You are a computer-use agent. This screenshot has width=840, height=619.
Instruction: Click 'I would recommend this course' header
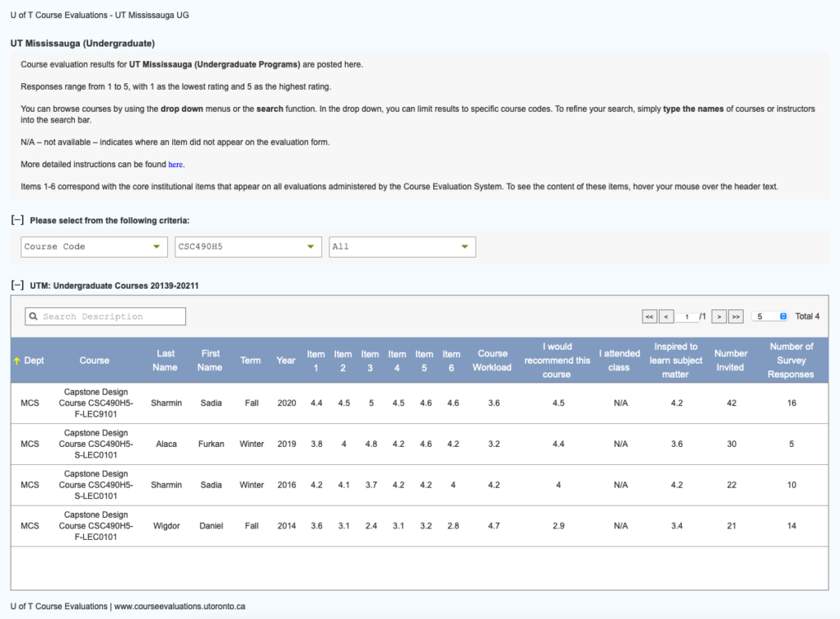557,360
